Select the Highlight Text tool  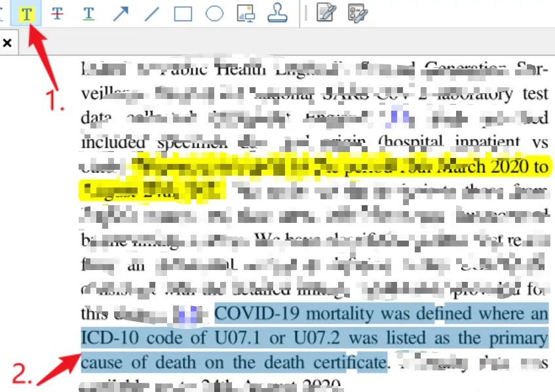[26, 13]
